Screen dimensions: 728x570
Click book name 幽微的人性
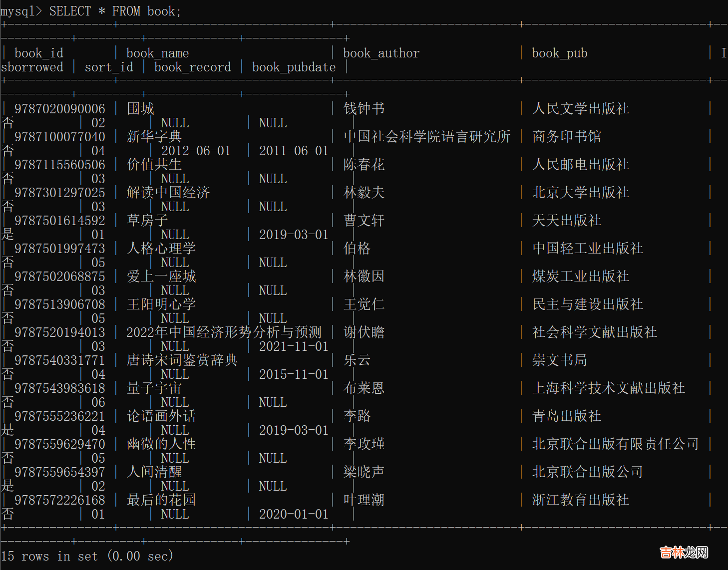(x=161, y=444)
